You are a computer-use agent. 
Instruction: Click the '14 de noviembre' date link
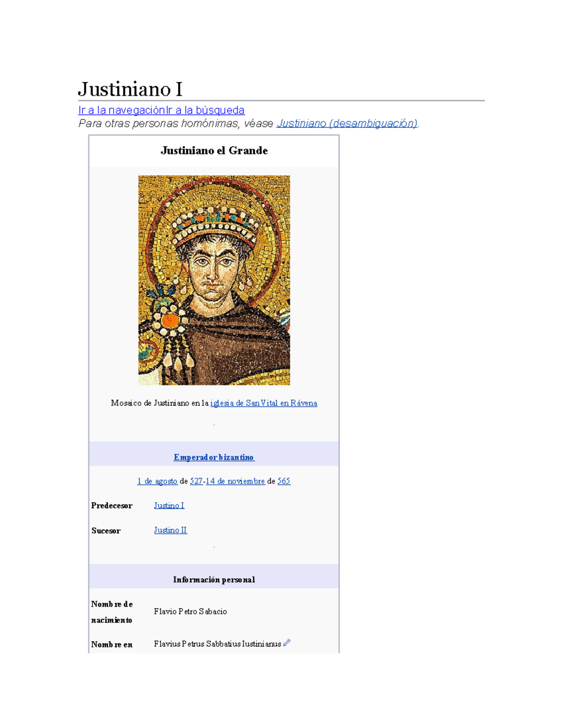235,481
